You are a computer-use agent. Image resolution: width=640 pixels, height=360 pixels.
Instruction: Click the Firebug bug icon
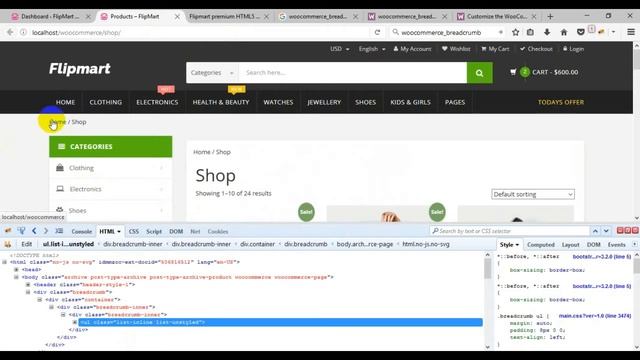click(8, 231)
